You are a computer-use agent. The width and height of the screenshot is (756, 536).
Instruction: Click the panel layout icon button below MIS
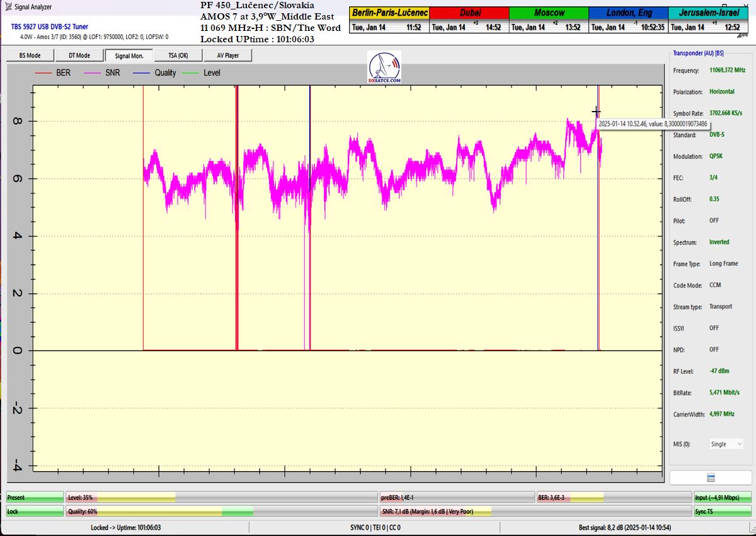(x=711, y=477)
